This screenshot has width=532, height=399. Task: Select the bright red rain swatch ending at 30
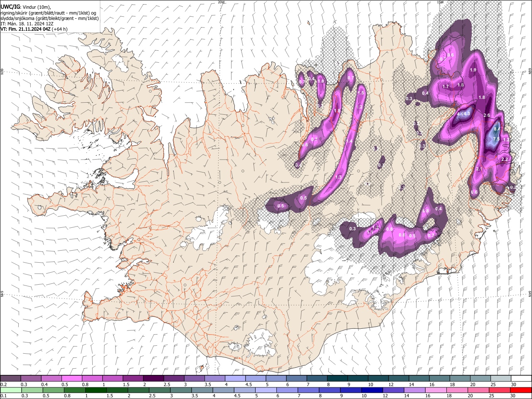coord(521,390)
